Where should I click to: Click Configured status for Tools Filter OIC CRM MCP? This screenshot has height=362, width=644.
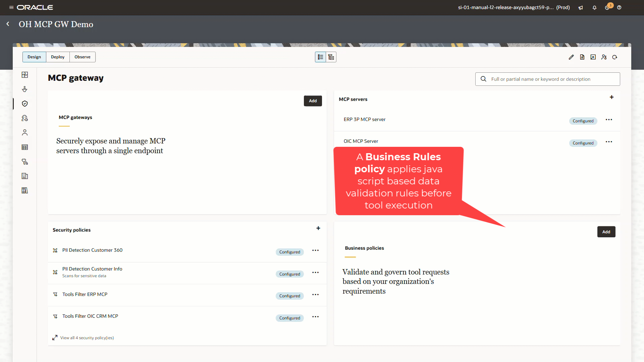click(x=290, y=318)
